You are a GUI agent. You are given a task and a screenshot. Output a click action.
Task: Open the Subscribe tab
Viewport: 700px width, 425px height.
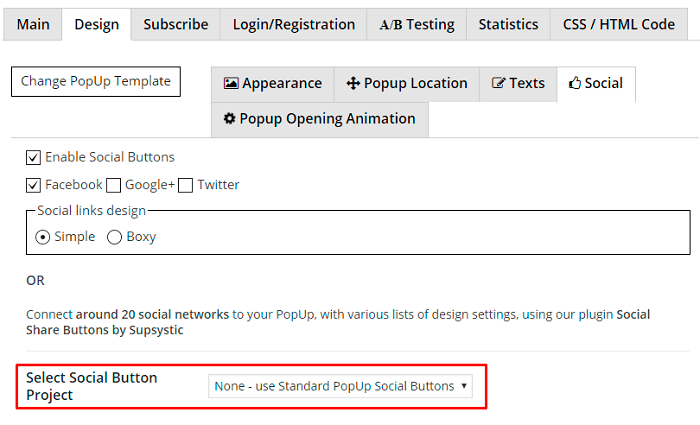pos(175,24)
